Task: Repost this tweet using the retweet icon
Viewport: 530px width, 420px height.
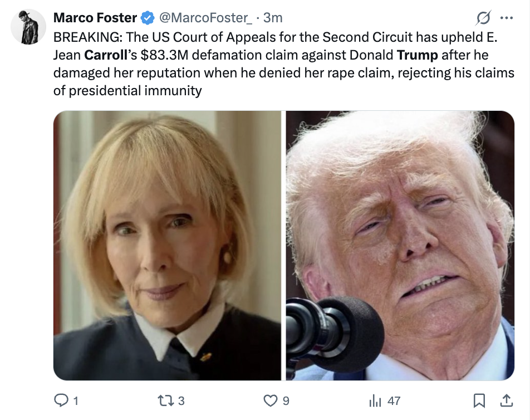Action: tap(165, 401)
